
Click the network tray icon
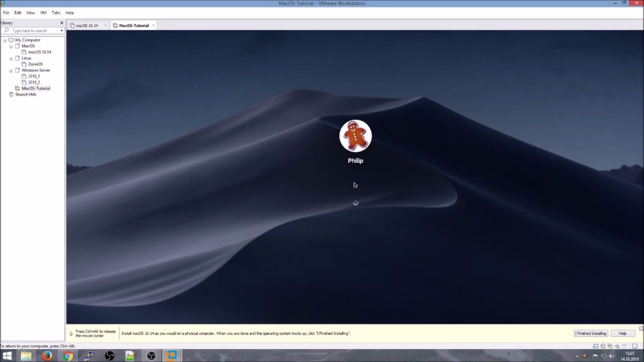pos(604,356)
